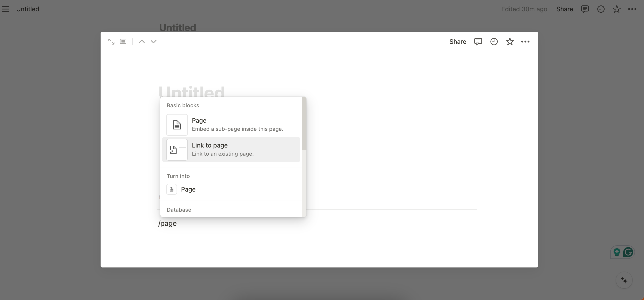View page history clock in the modal
Image resolution: width=644 pixels, height=300 pixels.
click(x=494, y=42)
